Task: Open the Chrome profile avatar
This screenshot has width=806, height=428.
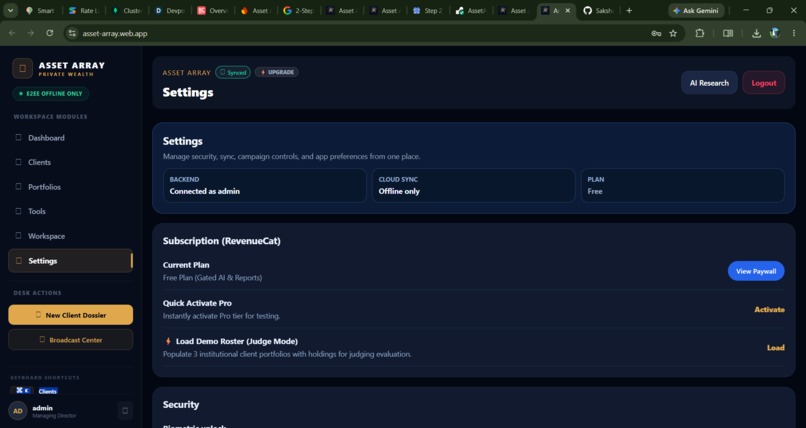Action: pyautogui.click(x=775, y=33)
